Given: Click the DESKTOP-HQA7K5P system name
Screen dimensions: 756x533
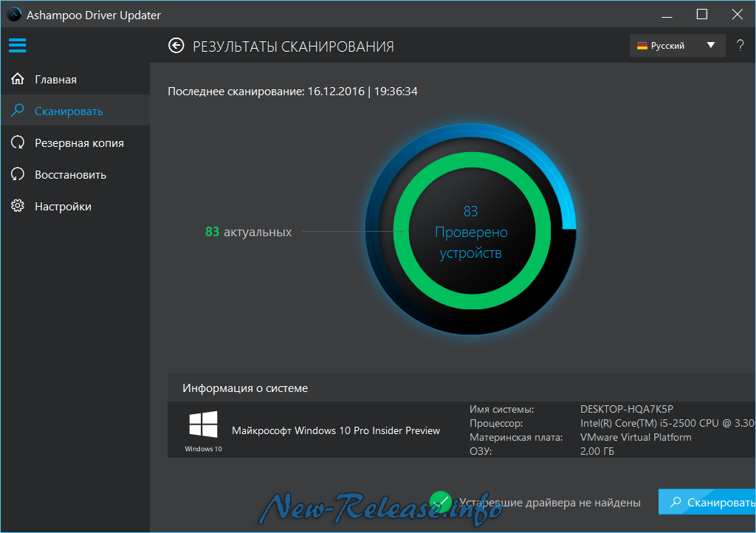Looking at the screenshot, I should click(626, 409).
